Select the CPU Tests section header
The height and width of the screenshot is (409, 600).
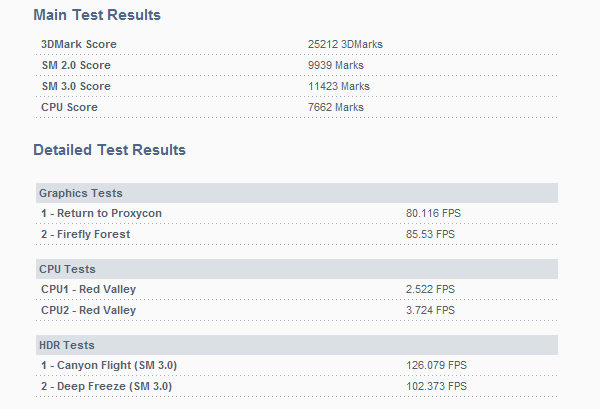click(x=67, y=269)
